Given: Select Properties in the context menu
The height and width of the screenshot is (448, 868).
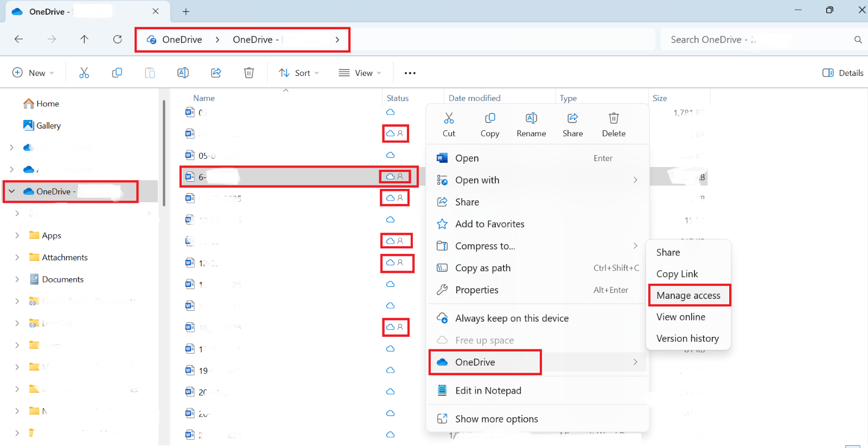Looking at the screenshot, I should pos(538,290).
